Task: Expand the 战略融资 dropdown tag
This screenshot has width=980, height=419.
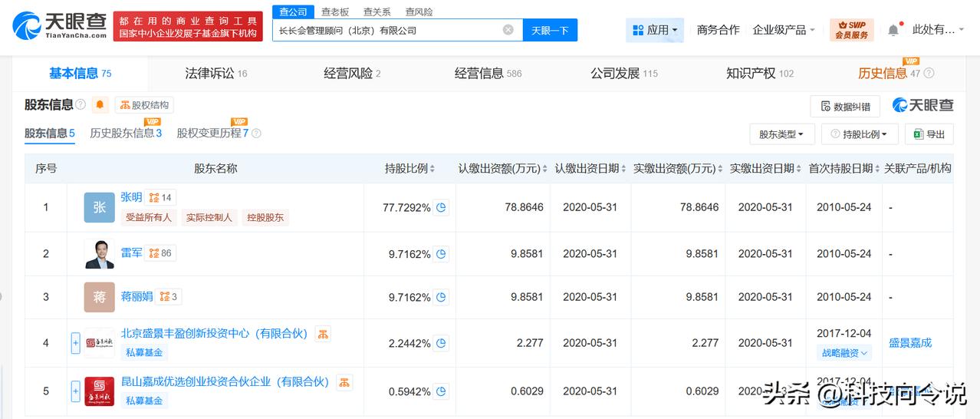Action: click(x=844, y=353)
